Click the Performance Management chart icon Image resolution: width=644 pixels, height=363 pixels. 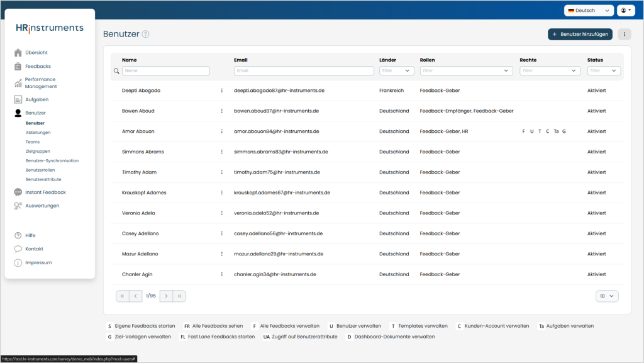tap(18, 83)
